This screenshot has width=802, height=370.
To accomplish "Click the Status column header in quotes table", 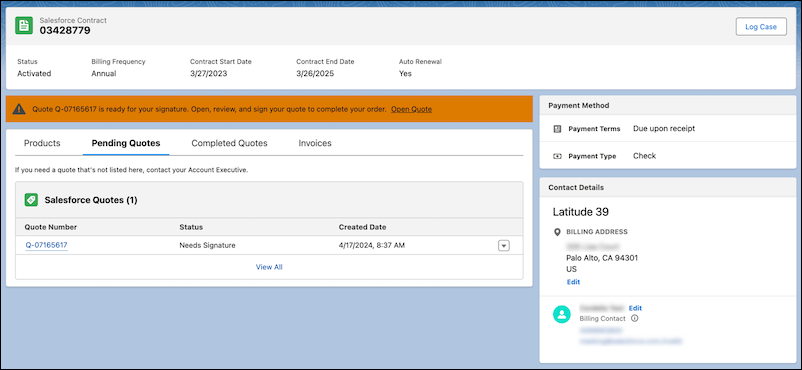I will coord(191,227).
